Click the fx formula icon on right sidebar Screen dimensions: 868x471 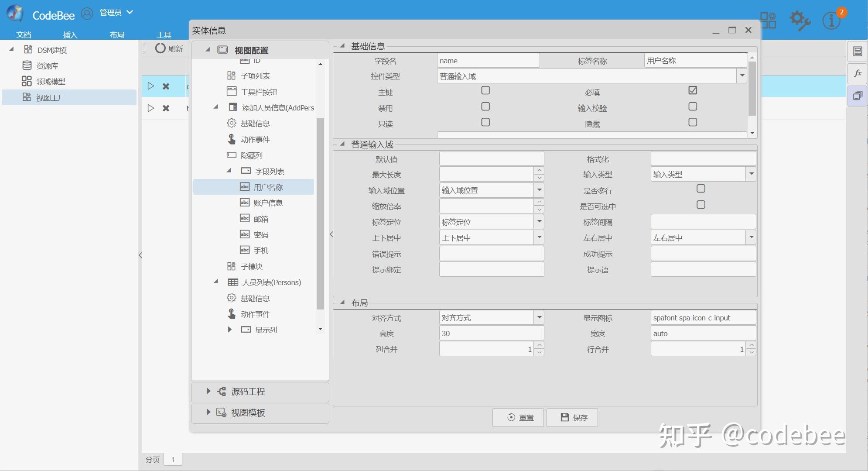pyautogui.click(x=858, y=73)
